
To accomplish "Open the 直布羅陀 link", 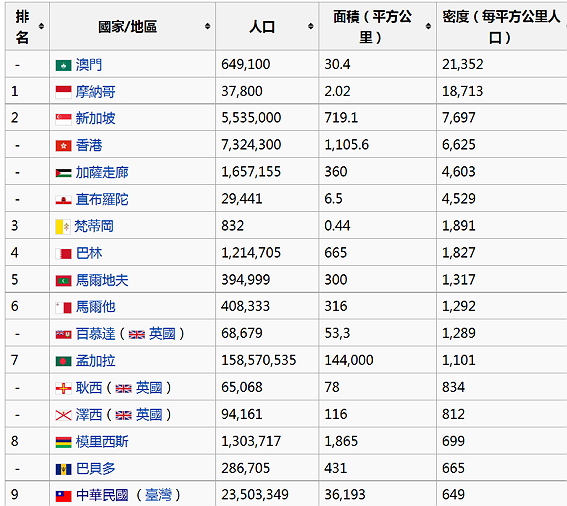I will (x=102, y=200).
